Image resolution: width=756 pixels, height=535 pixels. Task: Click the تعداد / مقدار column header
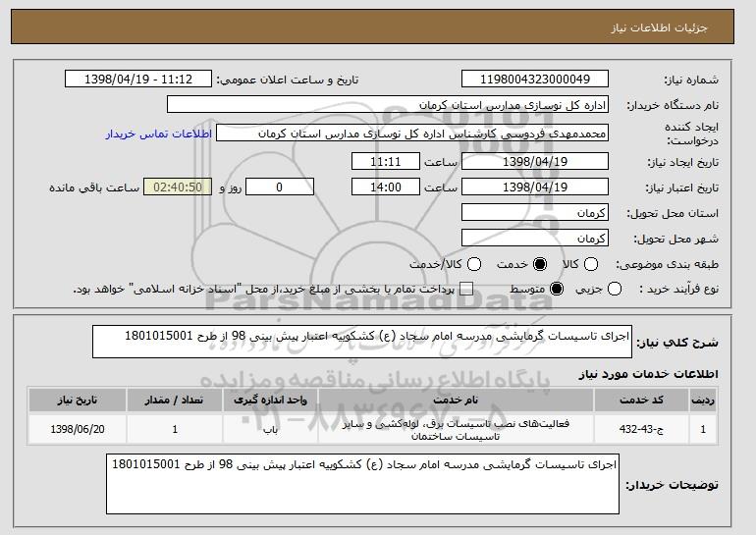[175, 401]
